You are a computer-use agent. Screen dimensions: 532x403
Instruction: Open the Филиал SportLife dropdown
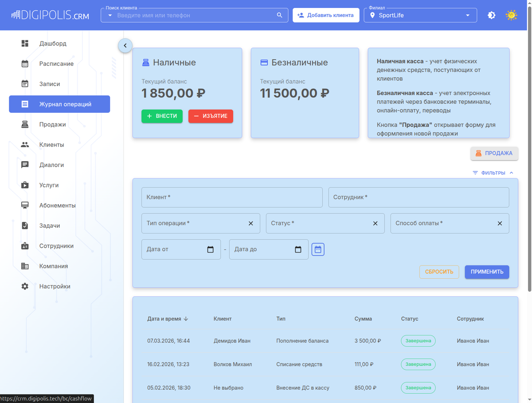420,15
